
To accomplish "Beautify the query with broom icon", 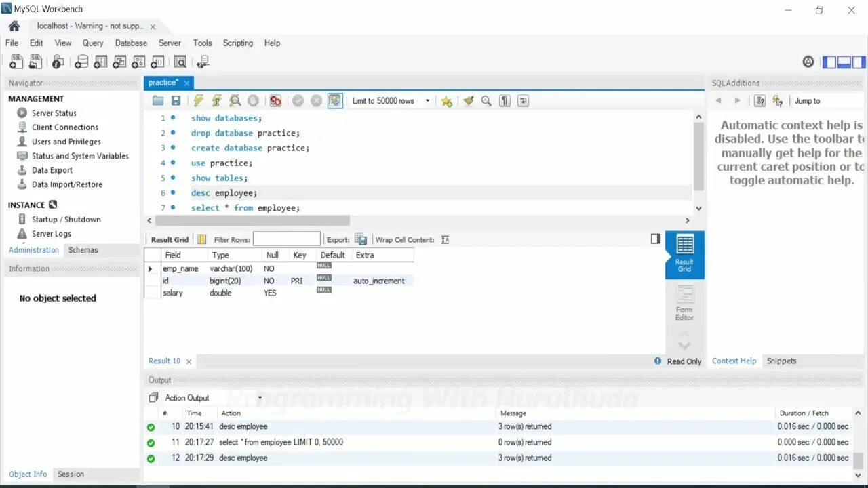I will (x=468, y=101).
